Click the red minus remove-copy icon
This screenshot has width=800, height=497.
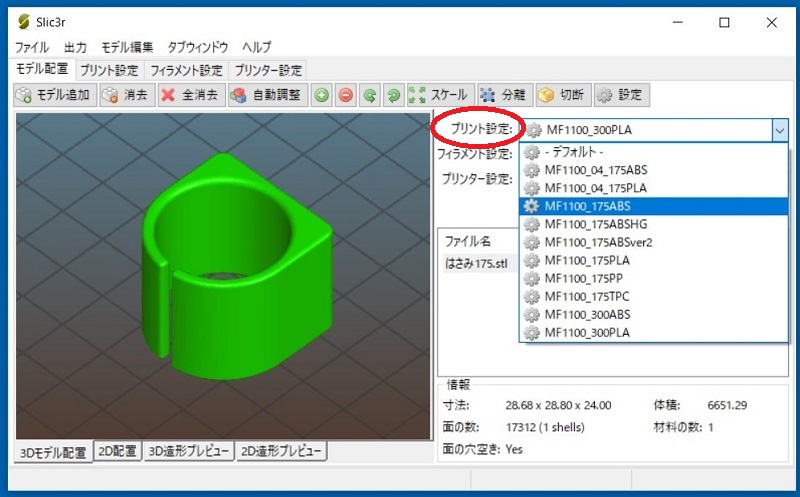[x=345, y=95]
